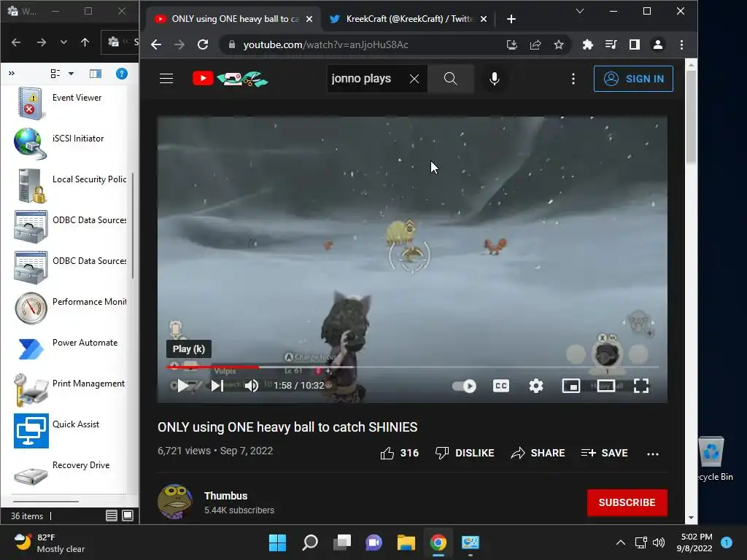Share this page icon in address bar
The height and width of the screenshot is (560, 747).
[535, 44]
